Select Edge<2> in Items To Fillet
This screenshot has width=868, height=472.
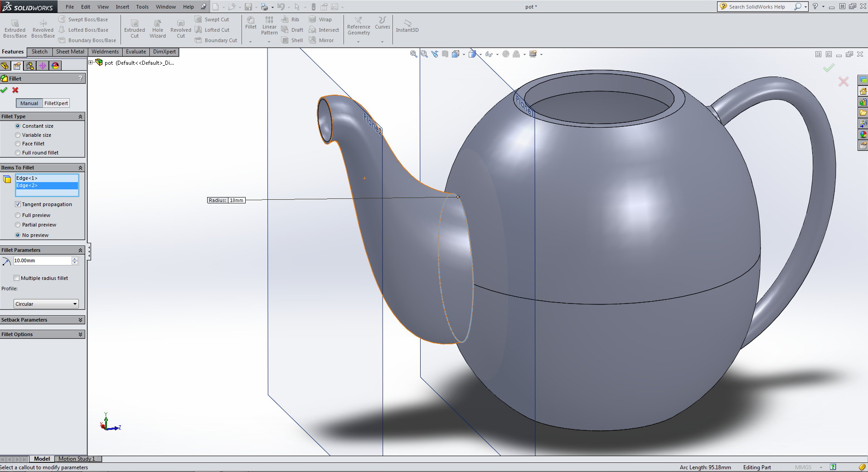[47, 186]
